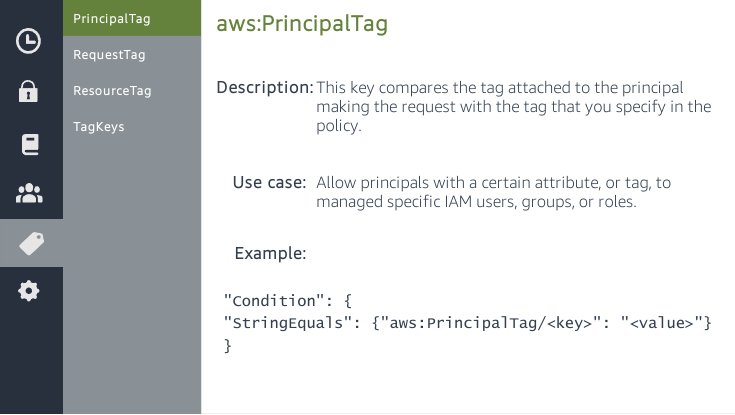Select the book icon in the sidebar

click(x=30, y=144)
